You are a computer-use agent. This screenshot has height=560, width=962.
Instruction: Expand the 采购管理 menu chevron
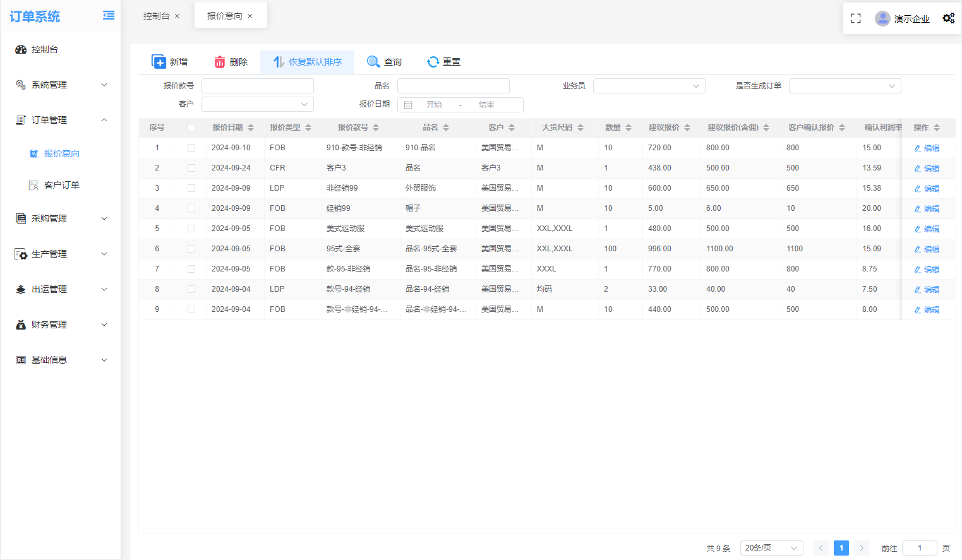click(x=104, y=218)
